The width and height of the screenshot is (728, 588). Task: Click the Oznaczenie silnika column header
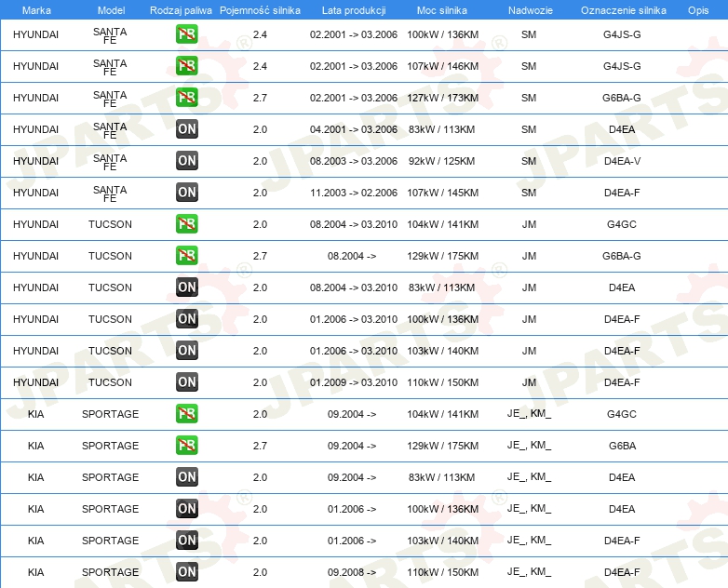pos(623,10)
